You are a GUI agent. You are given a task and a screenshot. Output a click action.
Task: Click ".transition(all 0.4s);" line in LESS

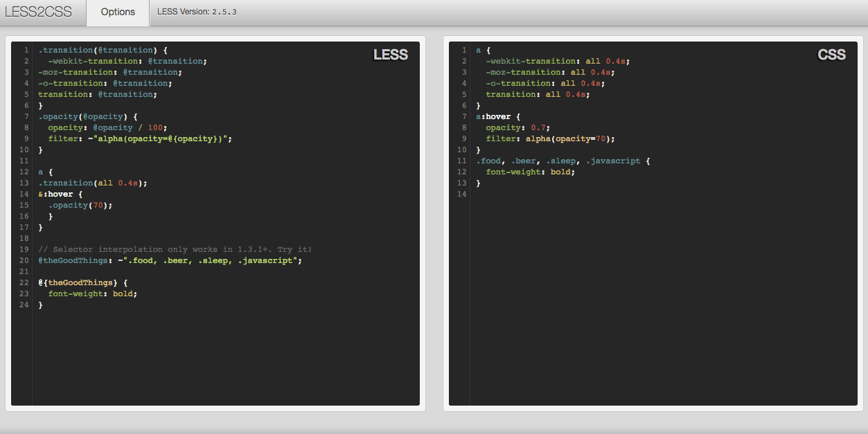[93, 183]
